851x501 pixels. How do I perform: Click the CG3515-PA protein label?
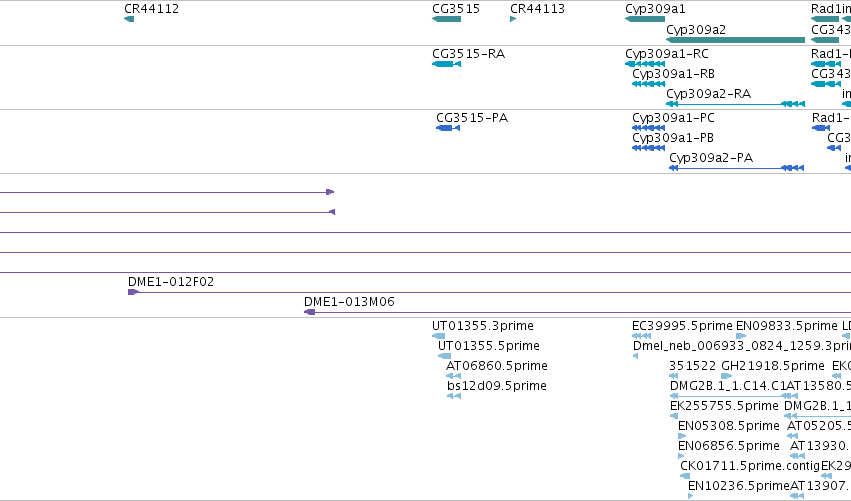point(472,118)
